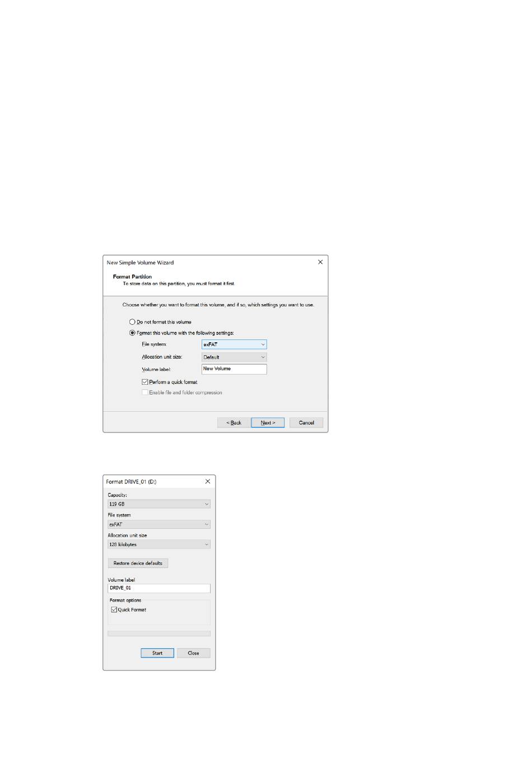Go back with the Back button
Viewport: 532px width, 777px height.
click(x=234, y=423)
